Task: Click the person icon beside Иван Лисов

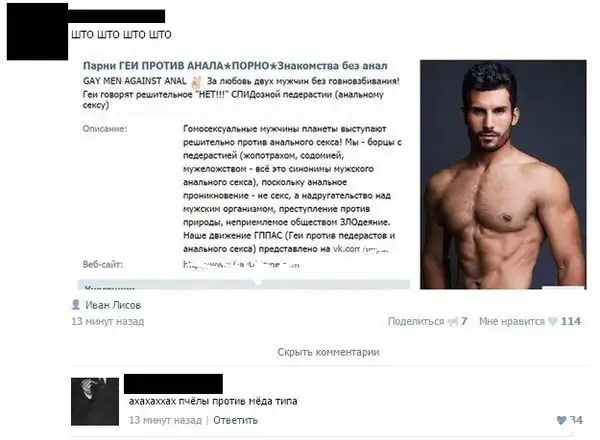Action: 76,305
